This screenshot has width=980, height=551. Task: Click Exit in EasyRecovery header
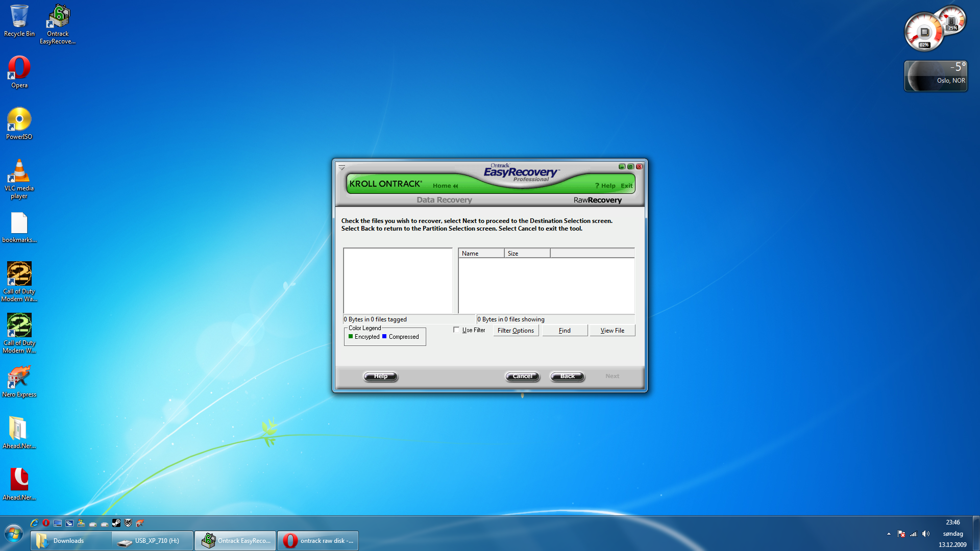pyautogui.click(x=627, y=186)
